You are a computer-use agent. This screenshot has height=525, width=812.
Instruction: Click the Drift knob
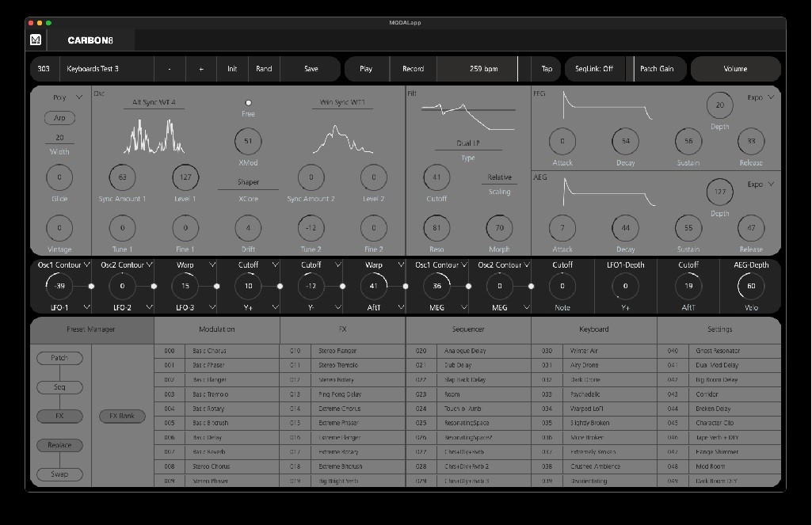click(x=248, y=228)
